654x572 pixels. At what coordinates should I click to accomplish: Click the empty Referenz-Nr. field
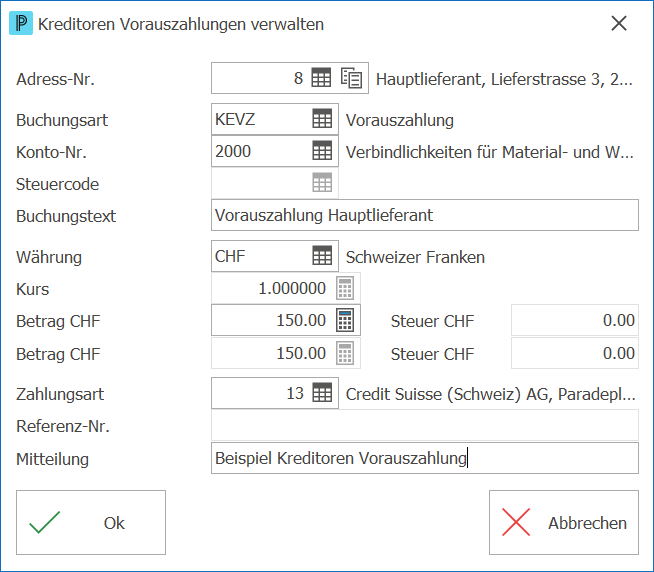[x=425, y=425]
